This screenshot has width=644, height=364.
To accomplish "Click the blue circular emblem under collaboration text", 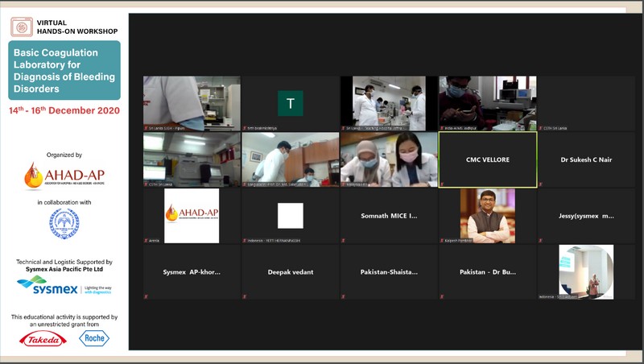I will click(64, 225).
